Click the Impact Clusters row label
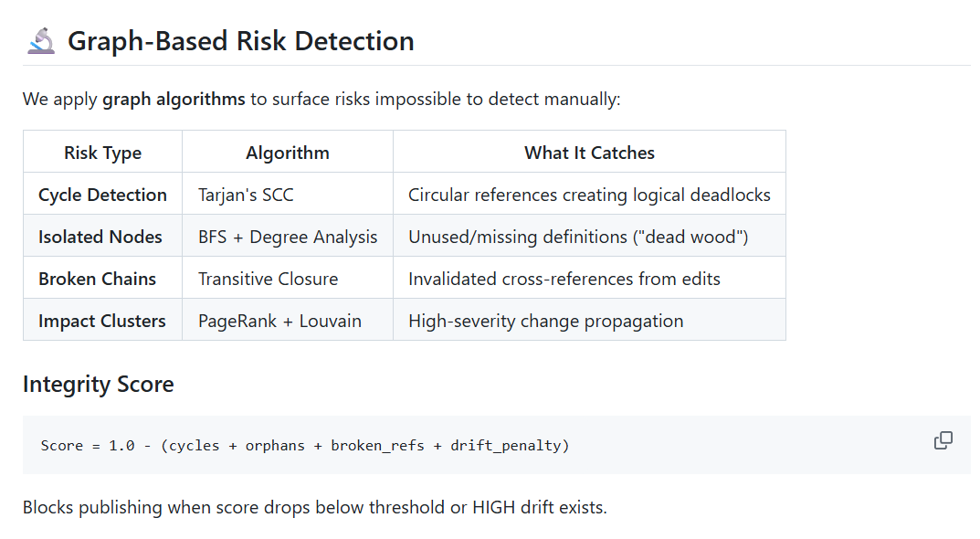Image resolution: width=980 pixels, height=539 pixels. pyautogui.click(x=102, y=321)
